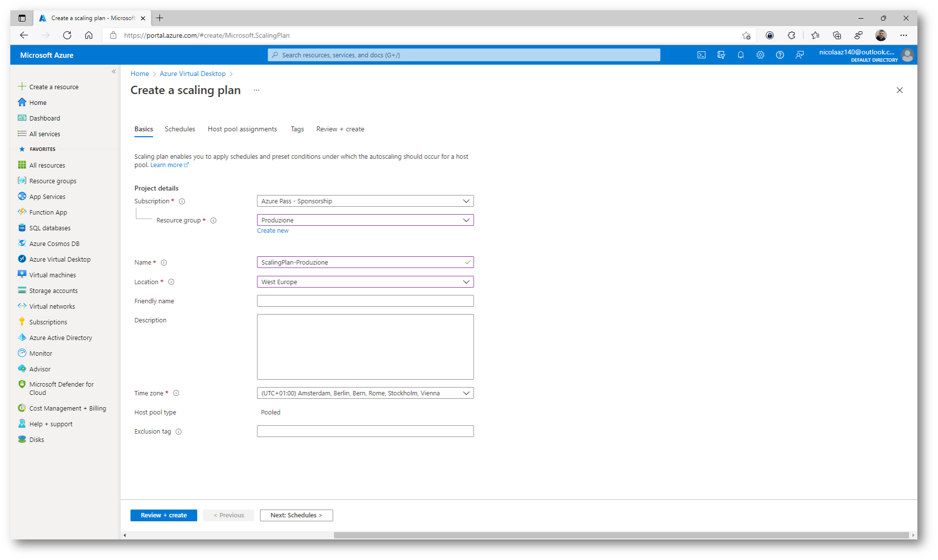The height and width of the screenshot is (560, 938).
Task: Expand the Subscription dropdown
Action: pos(365,201)
